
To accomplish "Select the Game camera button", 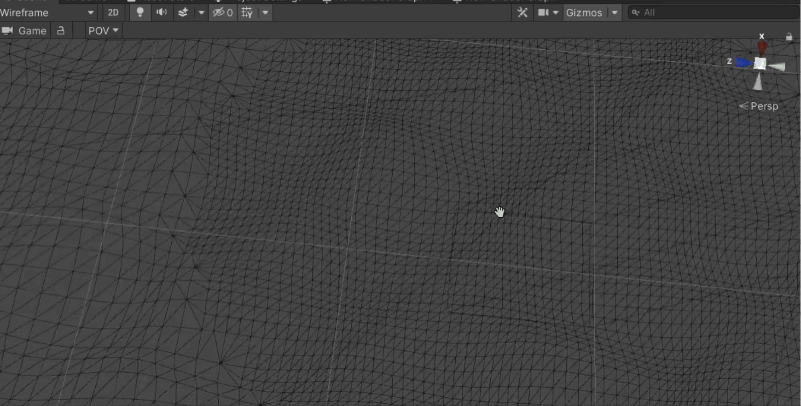I will point(25,31).
